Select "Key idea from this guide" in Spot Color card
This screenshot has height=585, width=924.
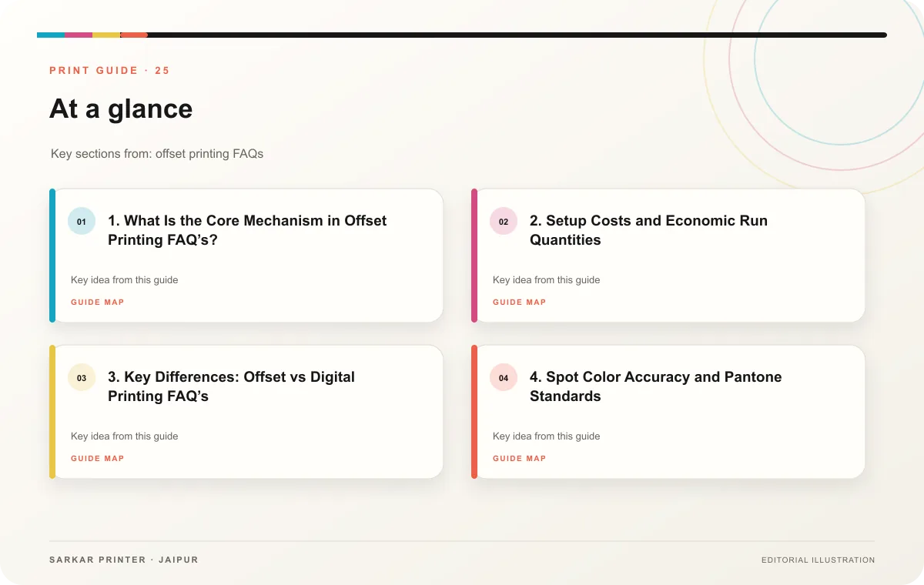pos(547,436)
